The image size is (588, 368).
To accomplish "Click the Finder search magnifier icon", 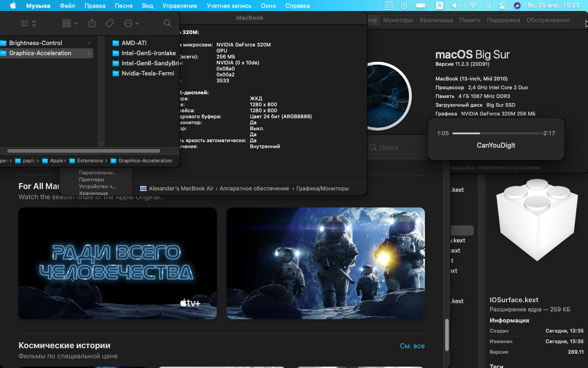I will 168,23.
